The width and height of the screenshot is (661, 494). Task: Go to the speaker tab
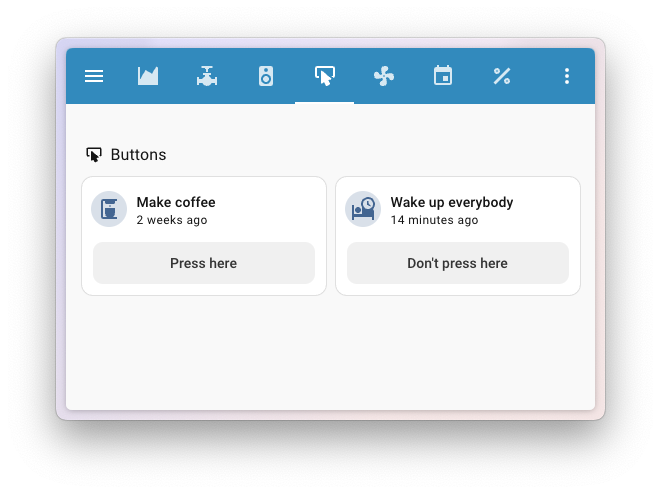(x=266, y=76)
